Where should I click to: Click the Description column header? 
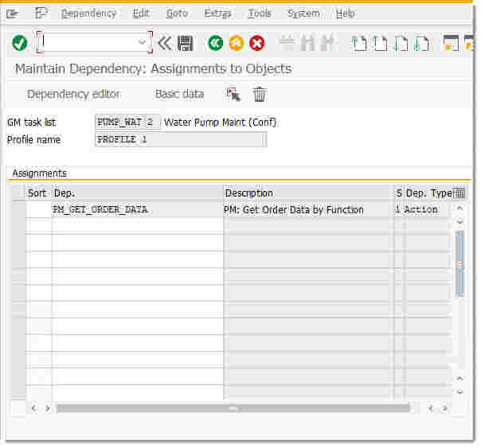309,193
